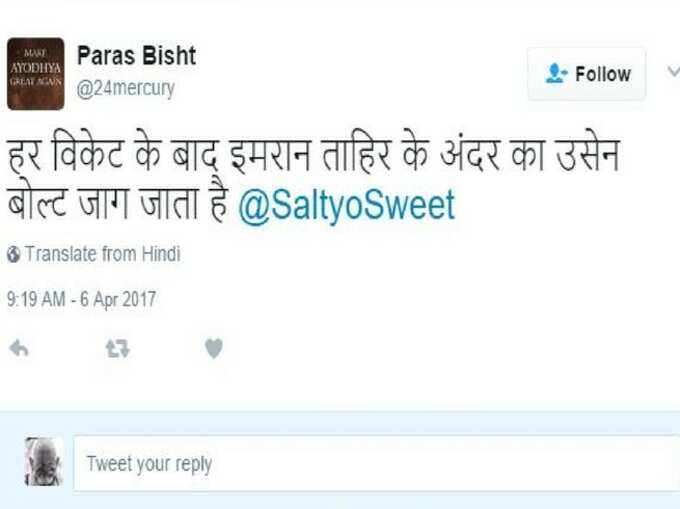Open the Paras Bisht profile name
This screenshot has height=509, width=680.
(136, 55)
